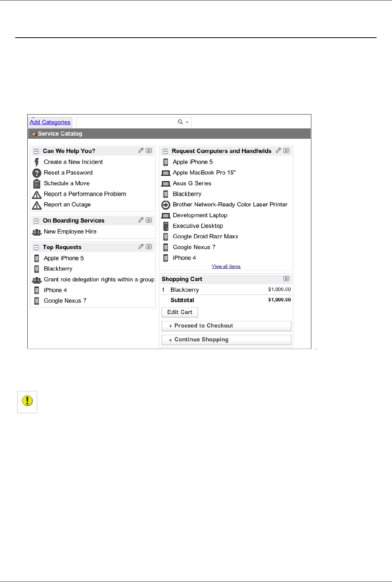Click the tower icon beside Executive Desktop
The height and width of the screenshot is (582, 392).
[166, 226]
